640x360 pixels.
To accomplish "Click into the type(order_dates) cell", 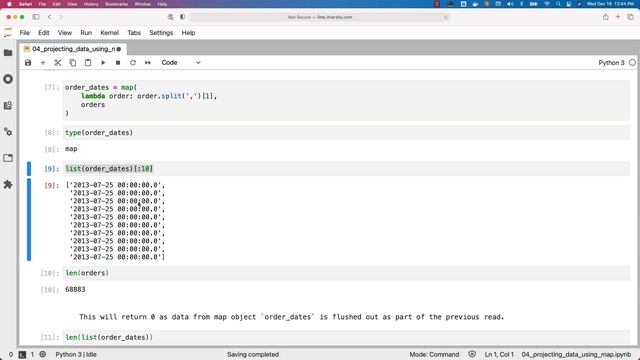I will [x=346, y=133].
